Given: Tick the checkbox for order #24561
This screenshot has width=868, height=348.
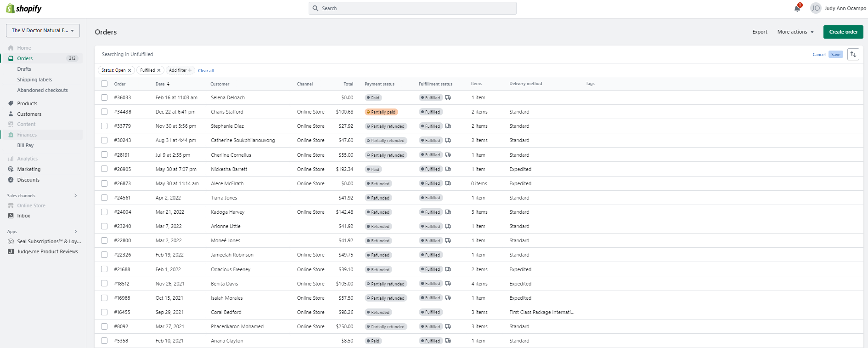Looking at the screenshot, I should click(104, 198).
